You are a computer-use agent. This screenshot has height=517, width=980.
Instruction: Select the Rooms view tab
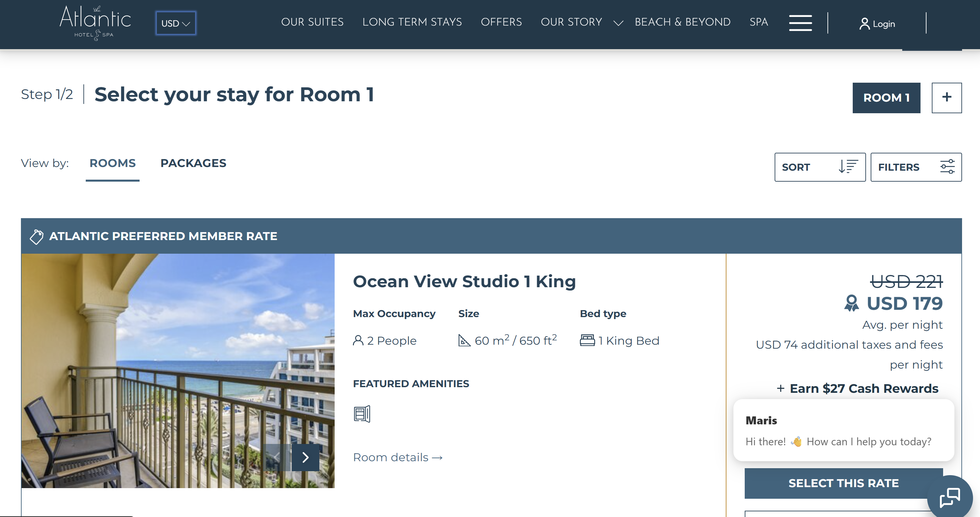[x=113, y=163]
